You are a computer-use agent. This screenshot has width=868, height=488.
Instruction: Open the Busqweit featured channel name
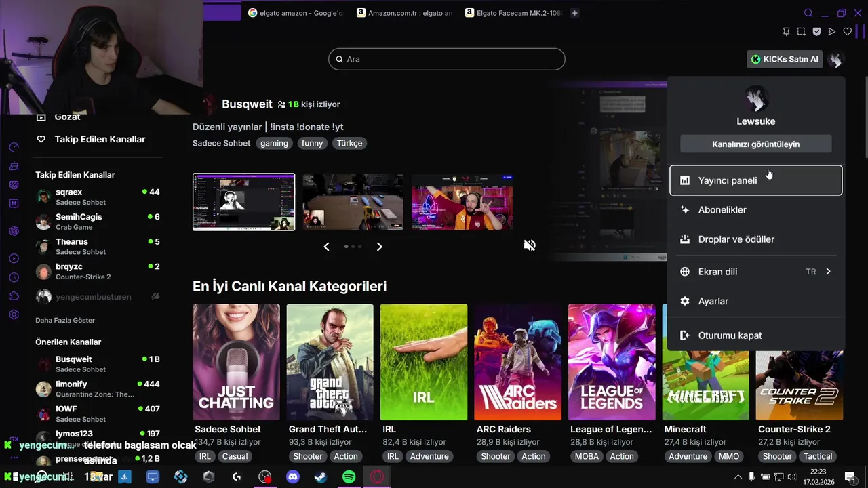click(x=247, y=104)
